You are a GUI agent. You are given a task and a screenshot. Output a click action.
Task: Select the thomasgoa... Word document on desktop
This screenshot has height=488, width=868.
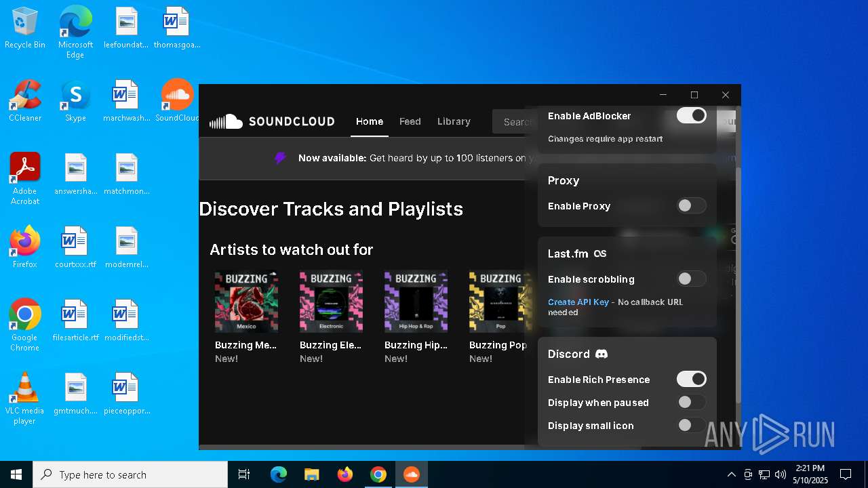(x=177, y=28)
